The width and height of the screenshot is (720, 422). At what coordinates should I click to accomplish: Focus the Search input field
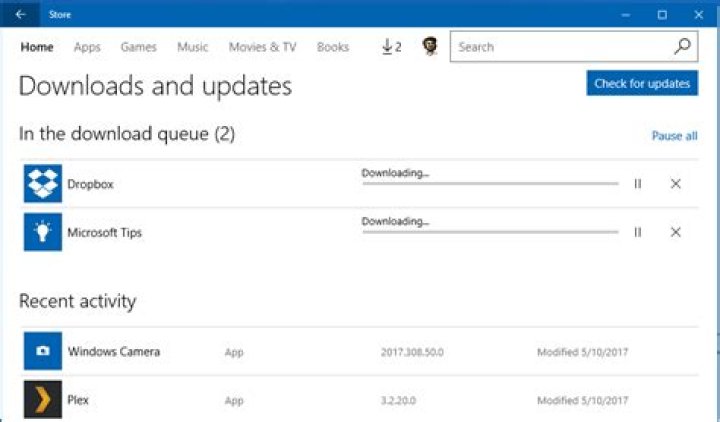pyautogui.click(x=560, y=47)
